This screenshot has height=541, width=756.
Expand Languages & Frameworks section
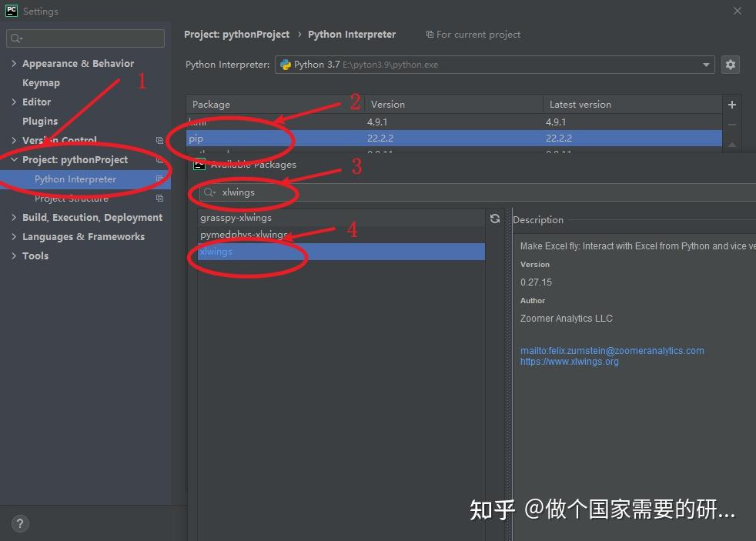pos(14,236)
